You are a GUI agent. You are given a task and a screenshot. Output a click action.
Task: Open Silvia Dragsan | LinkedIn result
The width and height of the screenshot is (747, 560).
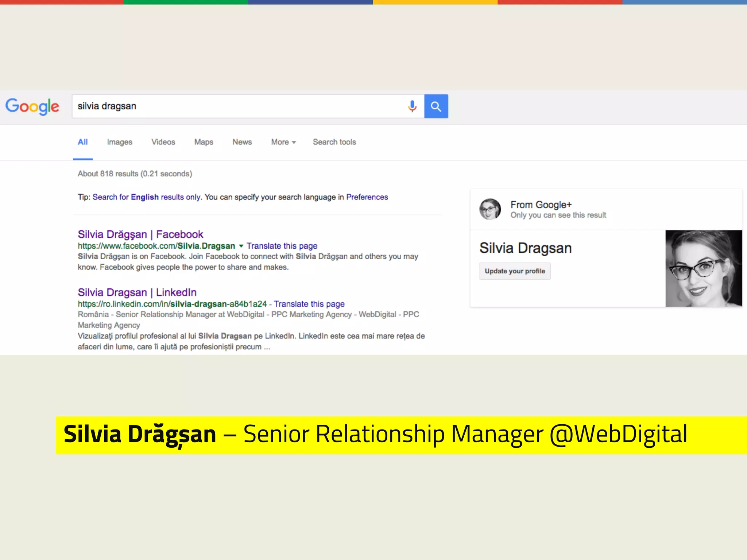137,292
